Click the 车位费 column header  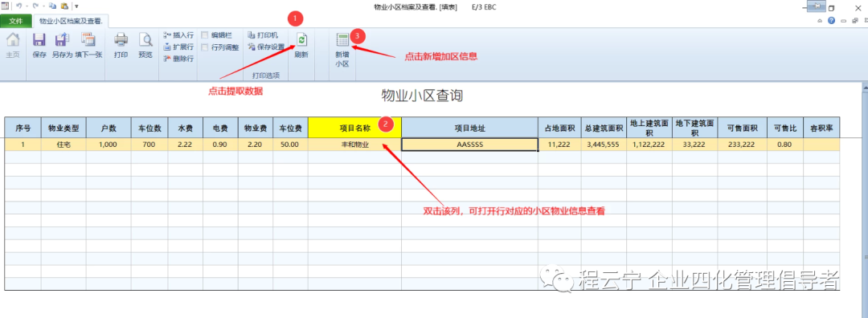click(290, 128)
